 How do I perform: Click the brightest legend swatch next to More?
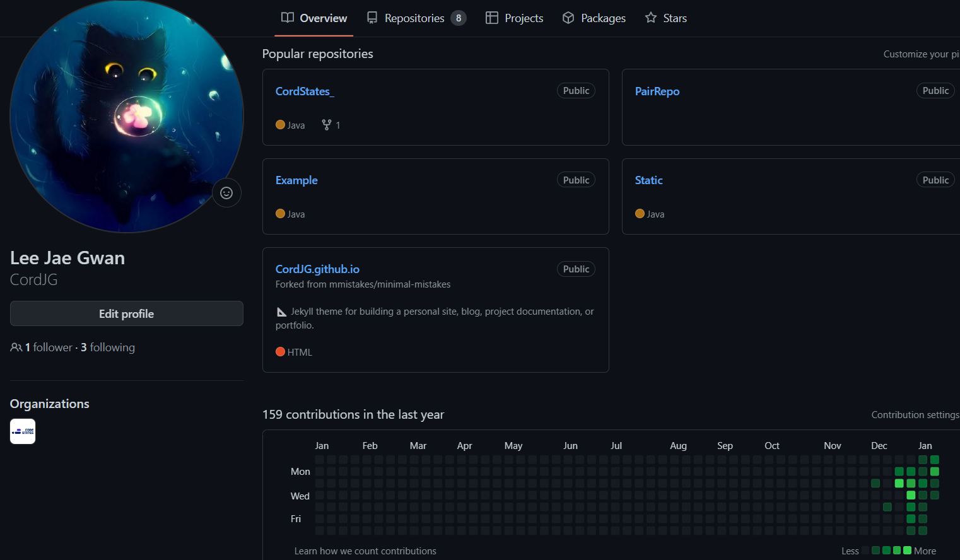(x=907, y=551)
